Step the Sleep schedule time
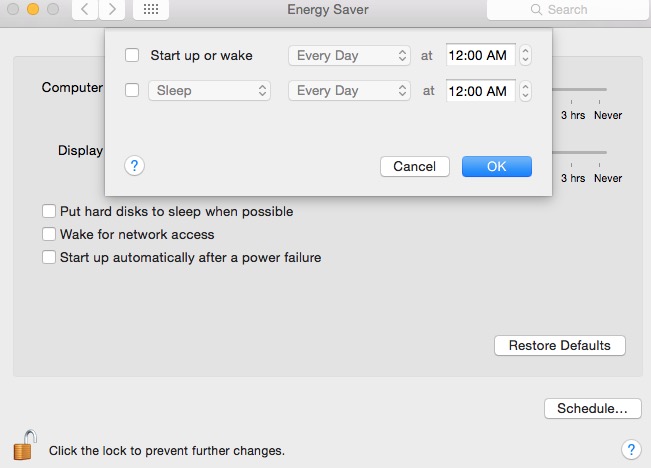This screenshot has width=651, height=468. click(x=526, y=90)
